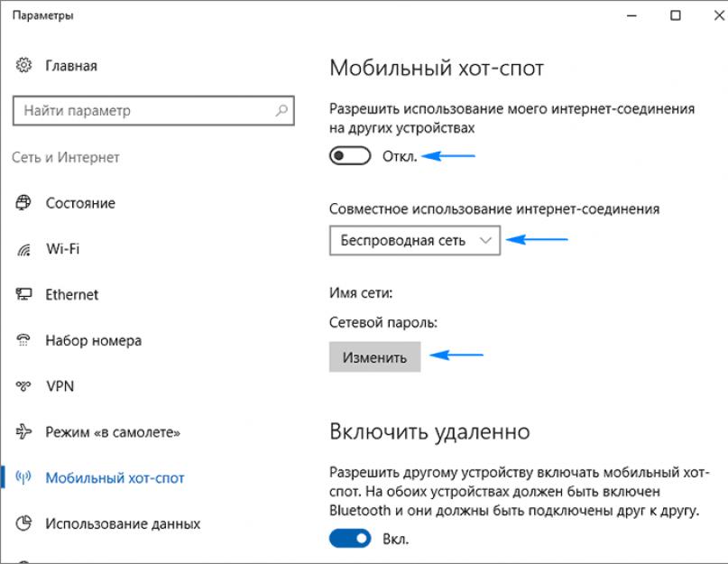Click the Ethernet monitor icon
The image size is (728, 564).
click(24, 295)
